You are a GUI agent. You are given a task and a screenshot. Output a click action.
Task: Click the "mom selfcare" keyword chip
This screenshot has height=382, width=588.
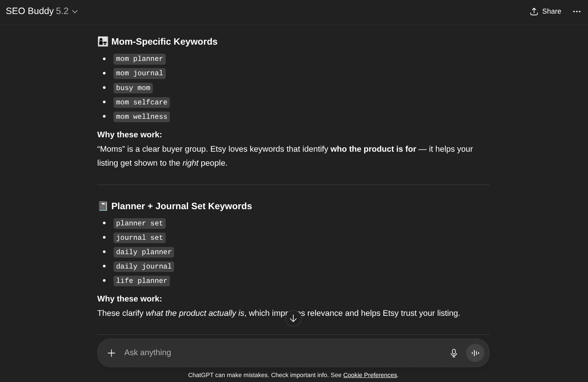pyautogui.click(x=142, y=102)
